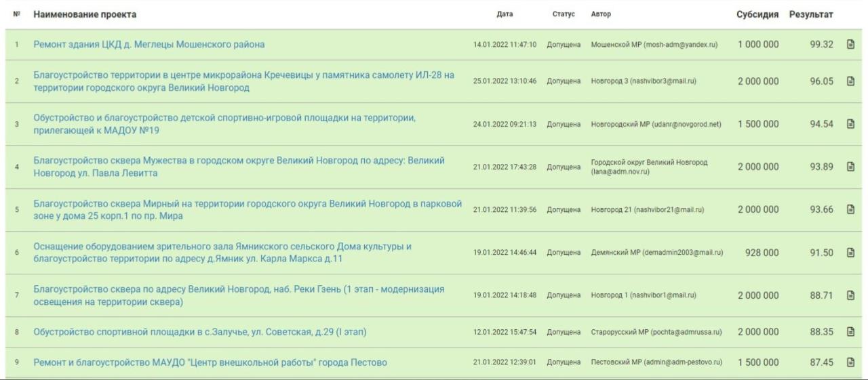
Task: Click document icon for Залучье sports ground row
Action: click(x=850, y=332)
